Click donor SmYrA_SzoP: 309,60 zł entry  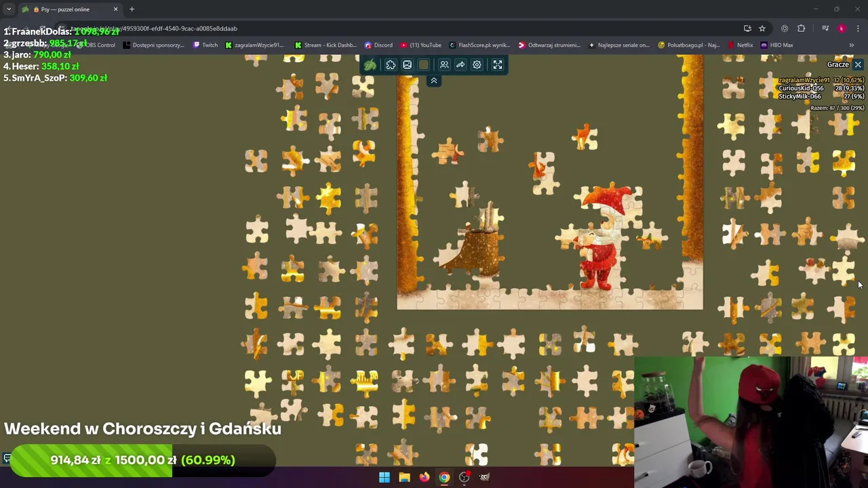click(x=55, y=78)
